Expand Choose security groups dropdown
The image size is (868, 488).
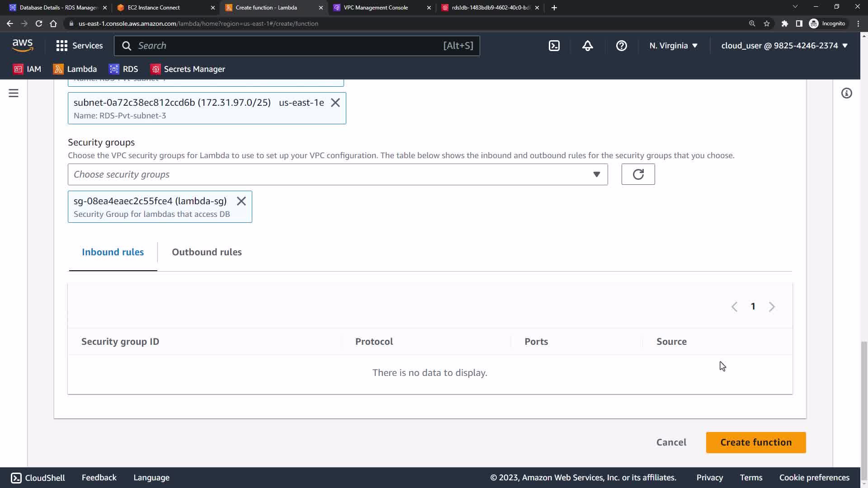click(x=337, y=174)
